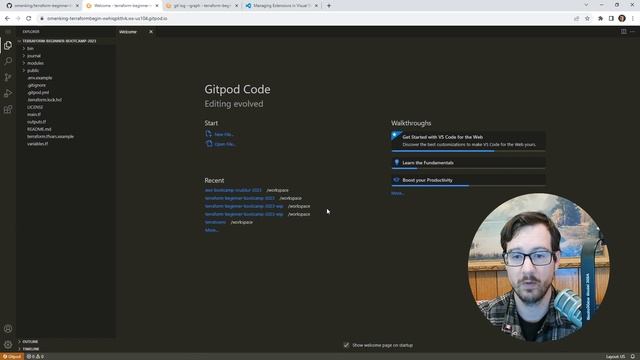Click the browser address bar URL

(107, 18)
